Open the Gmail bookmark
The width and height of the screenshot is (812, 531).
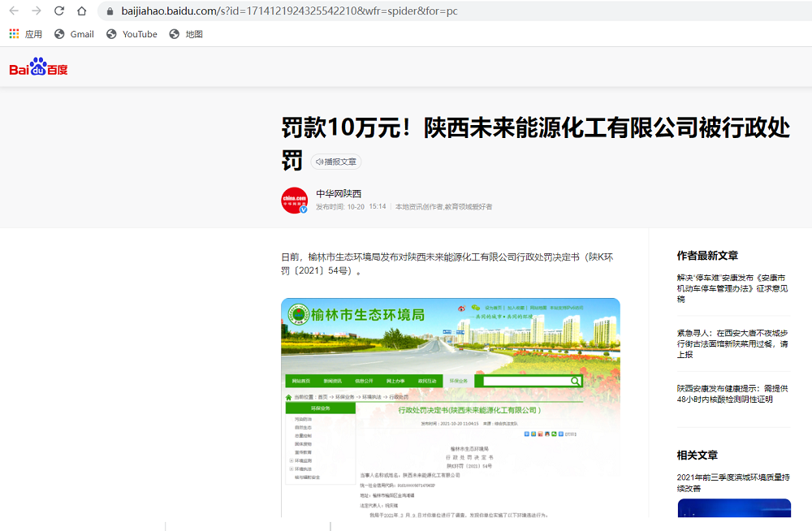[74, 34]
